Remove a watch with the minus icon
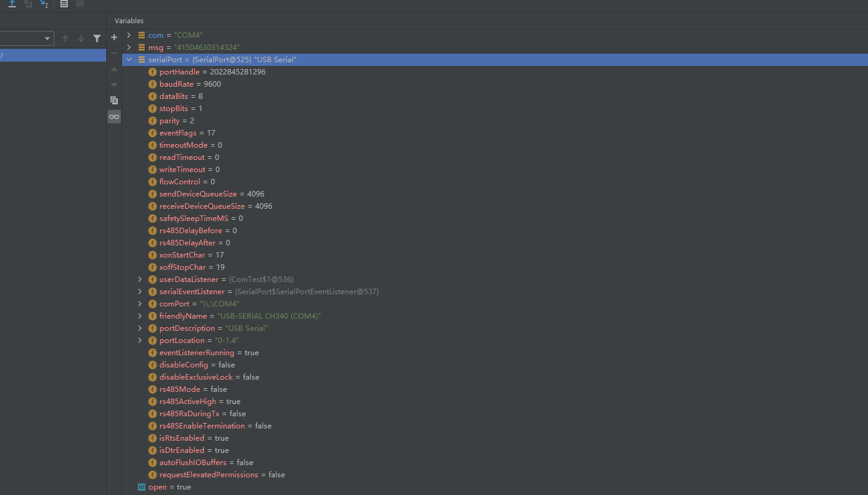 (x=114, y=52)
